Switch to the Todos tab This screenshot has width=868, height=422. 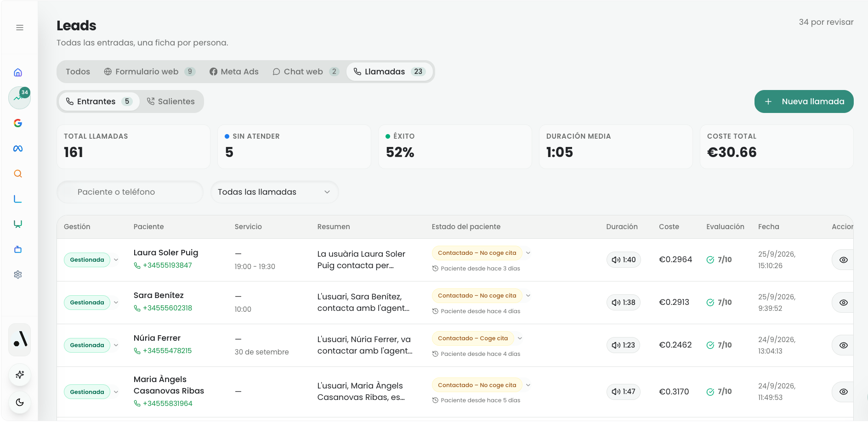(x=78, y=72)
